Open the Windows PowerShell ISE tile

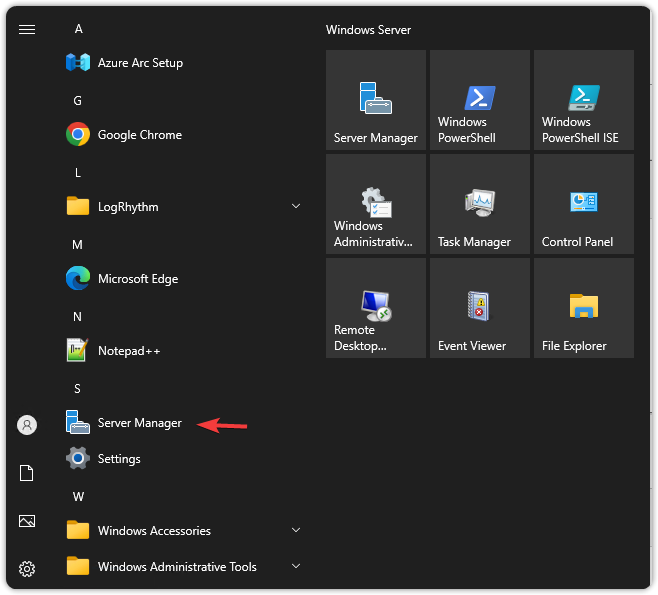click(x=584, y=100)
